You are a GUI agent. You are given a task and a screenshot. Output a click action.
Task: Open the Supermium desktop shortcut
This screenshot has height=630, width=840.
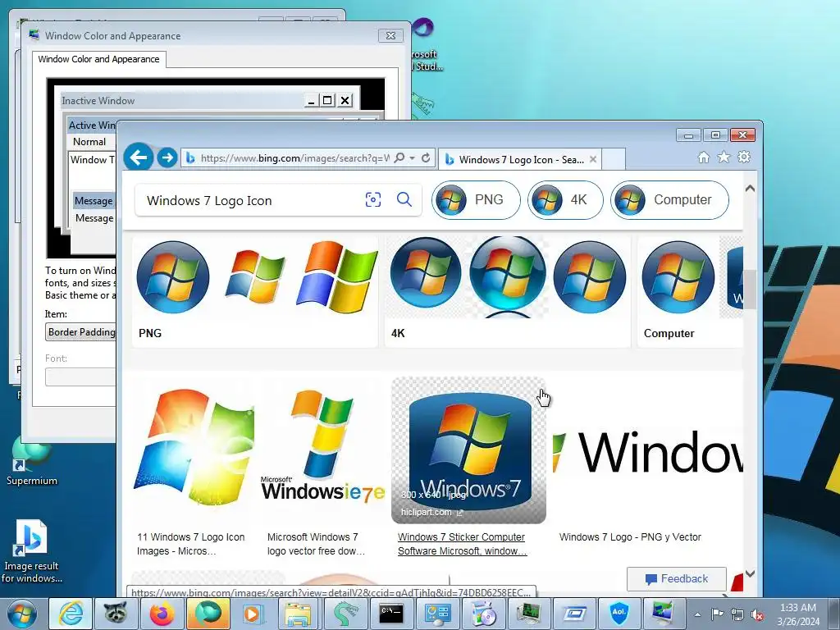[x=32, y=461]
